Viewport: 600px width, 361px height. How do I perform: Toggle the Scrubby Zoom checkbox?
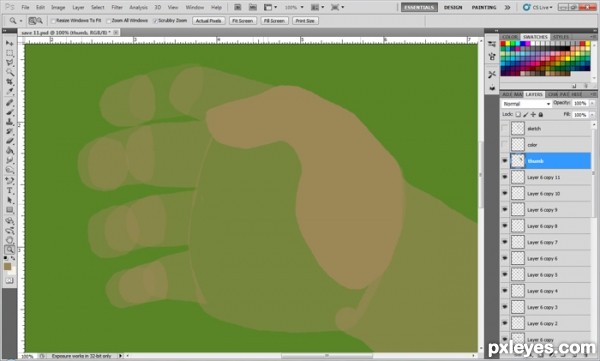[x=155, y=21]
